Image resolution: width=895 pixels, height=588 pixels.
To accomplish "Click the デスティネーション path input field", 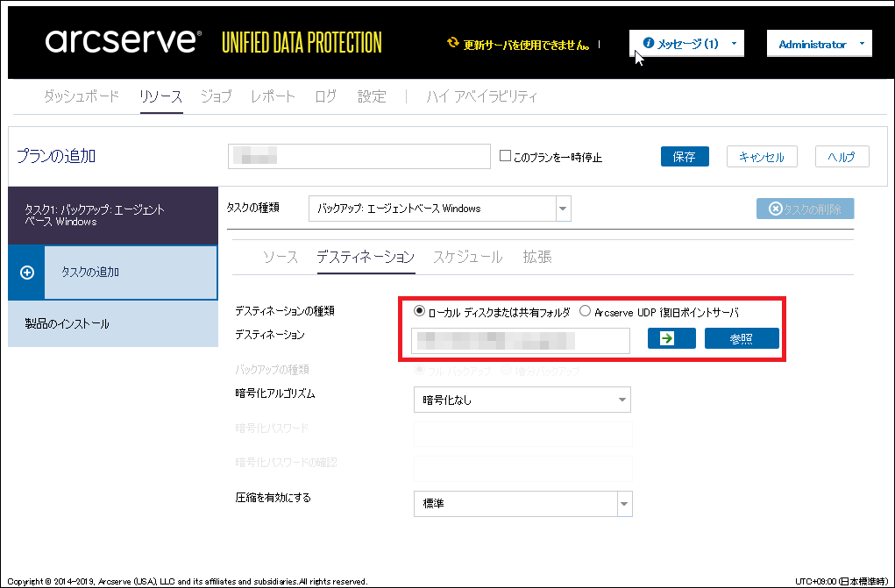I will 521,340.
